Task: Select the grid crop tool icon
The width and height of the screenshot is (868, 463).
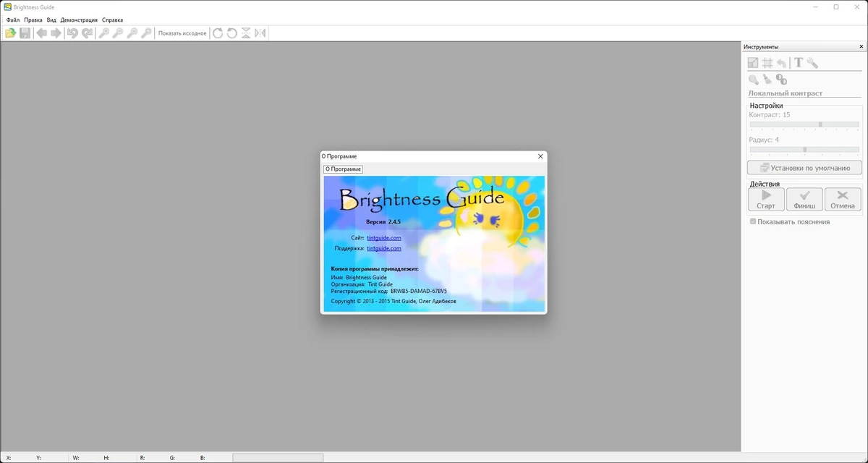Action: [767, 63]
